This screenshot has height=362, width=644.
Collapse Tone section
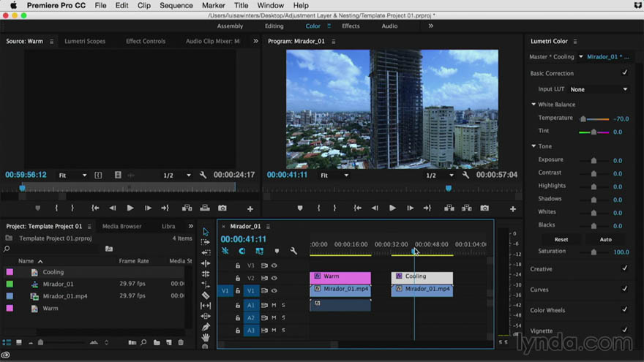[x=533, y=146]
